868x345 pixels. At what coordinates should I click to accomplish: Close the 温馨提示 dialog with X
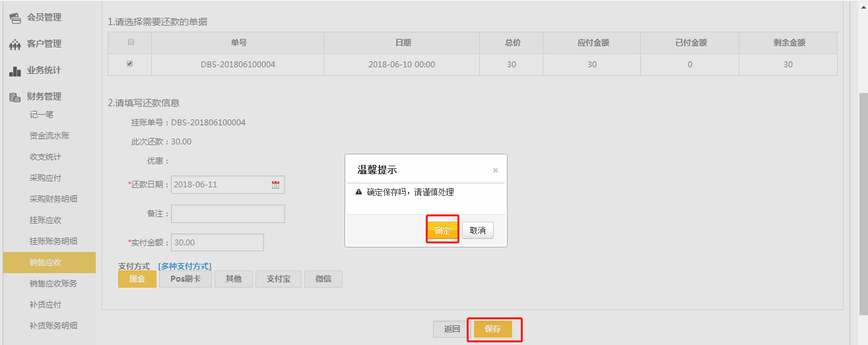(495, 170)
